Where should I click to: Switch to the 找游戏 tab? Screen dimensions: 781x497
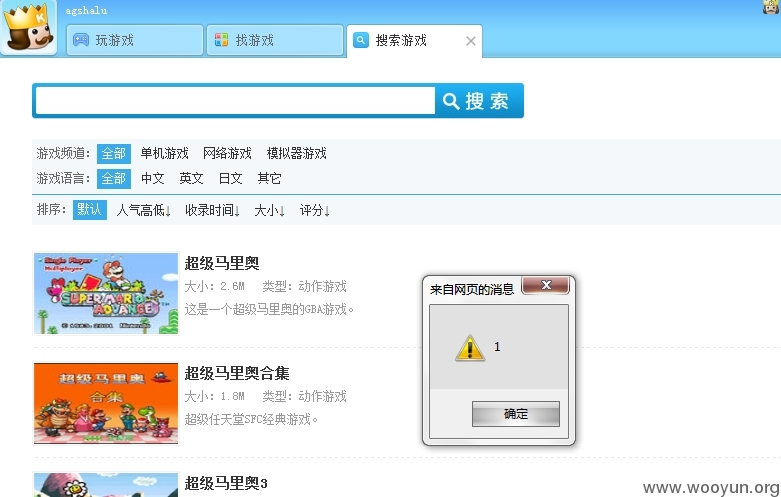(x=275, y=40)
